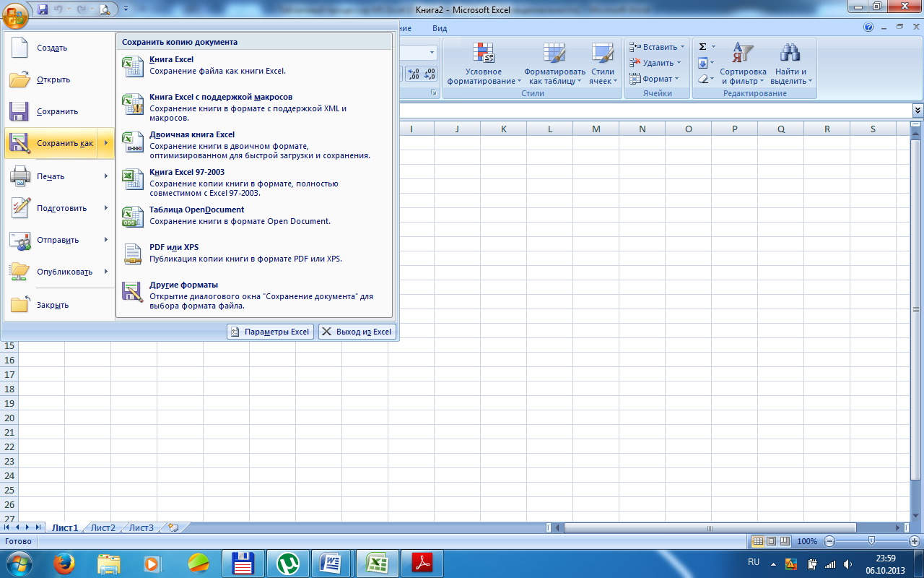
Task: Click the zoom slider handle
Action: 872,541
